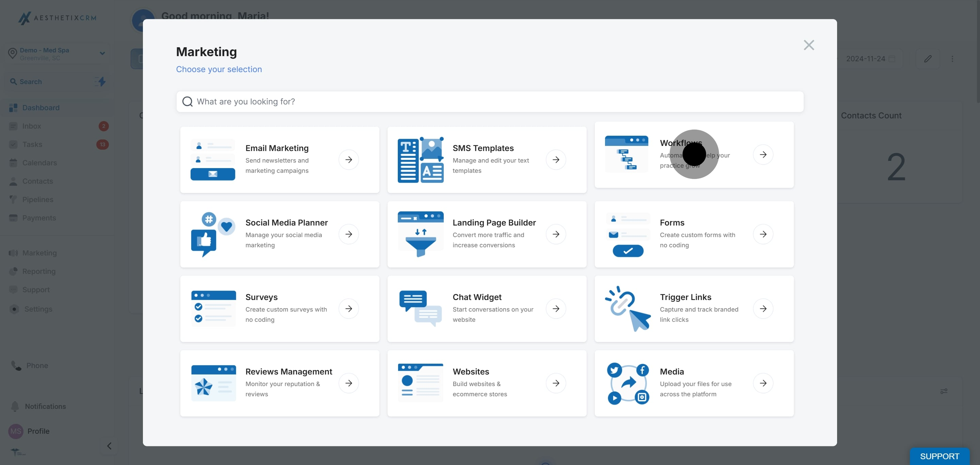The width and height of the screenshot is (980, 465).
Task: Open the Surveys arrow button
Action: tap(349, 308)
